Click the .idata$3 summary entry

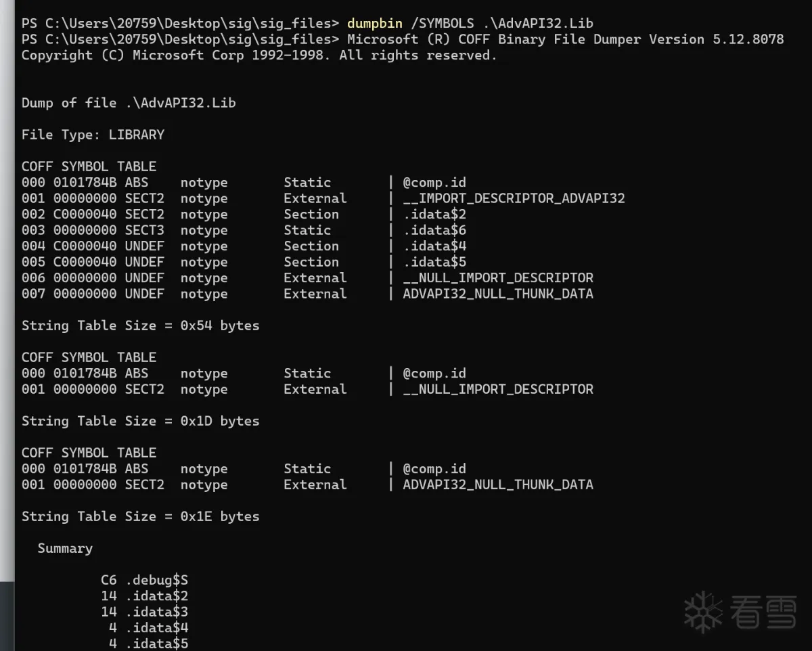[156, 612]
